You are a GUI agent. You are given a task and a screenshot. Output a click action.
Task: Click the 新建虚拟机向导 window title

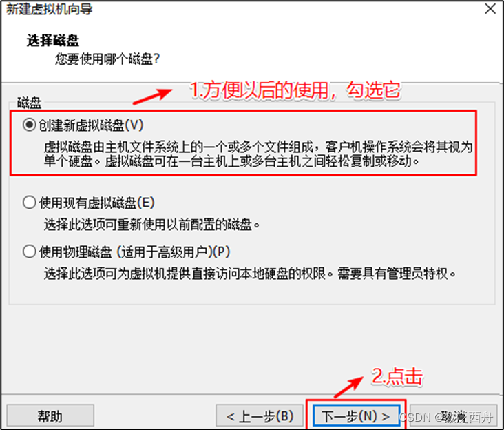50,9
